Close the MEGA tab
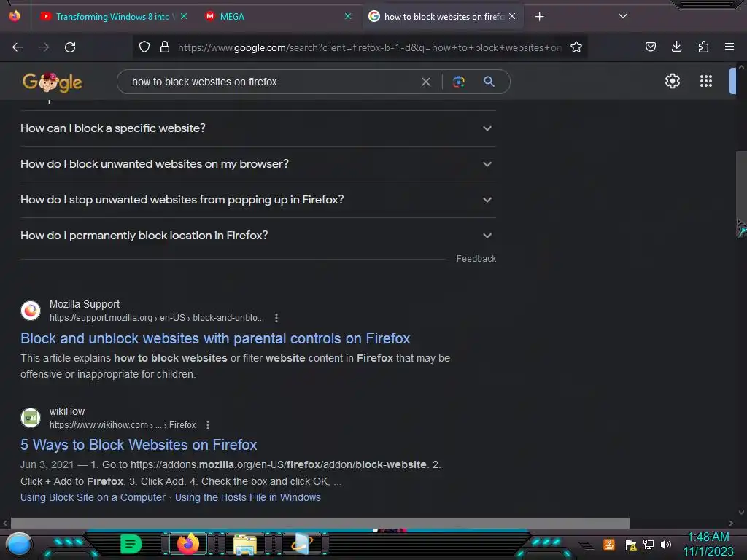Screen dimensions: 747x560 [x=348, y=16]
